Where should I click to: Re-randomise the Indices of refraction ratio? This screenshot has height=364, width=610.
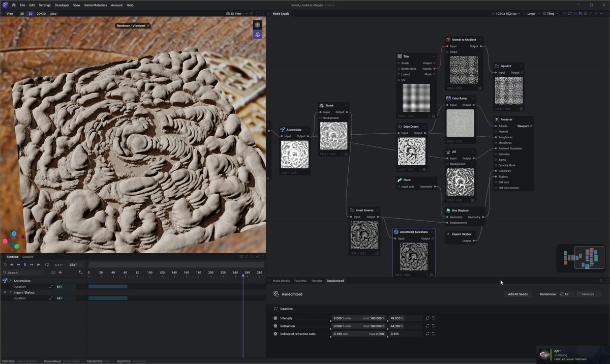tap(428, 334)
